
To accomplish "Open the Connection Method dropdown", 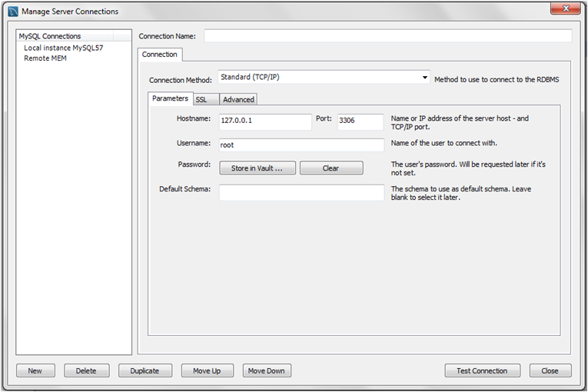I will tap(324, 78).
